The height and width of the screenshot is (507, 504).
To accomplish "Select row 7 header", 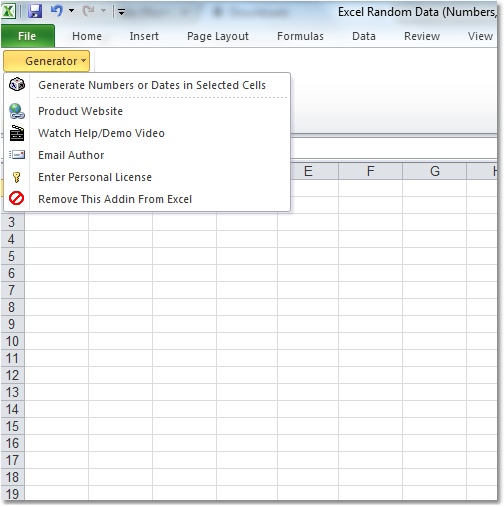I will click(12, 290).
